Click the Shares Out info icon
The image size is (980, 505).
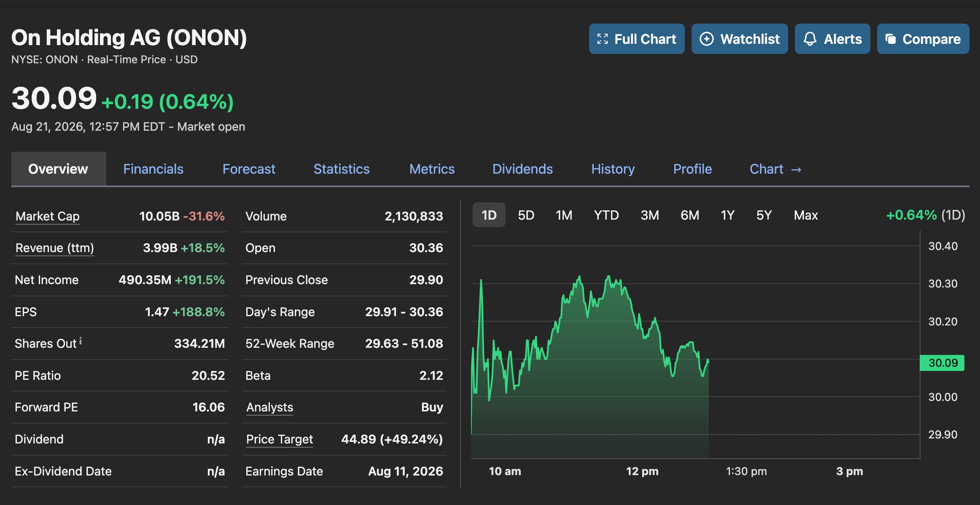click(81, 341)
